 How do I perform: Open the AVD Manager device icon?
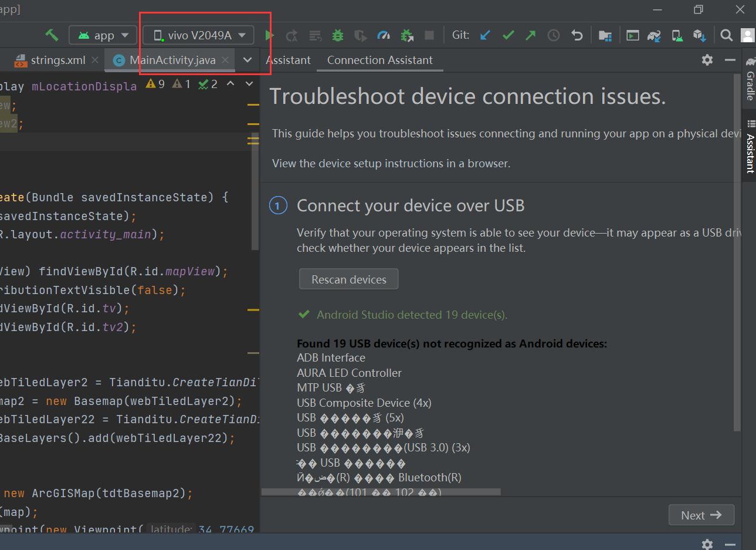pos(677,36)
